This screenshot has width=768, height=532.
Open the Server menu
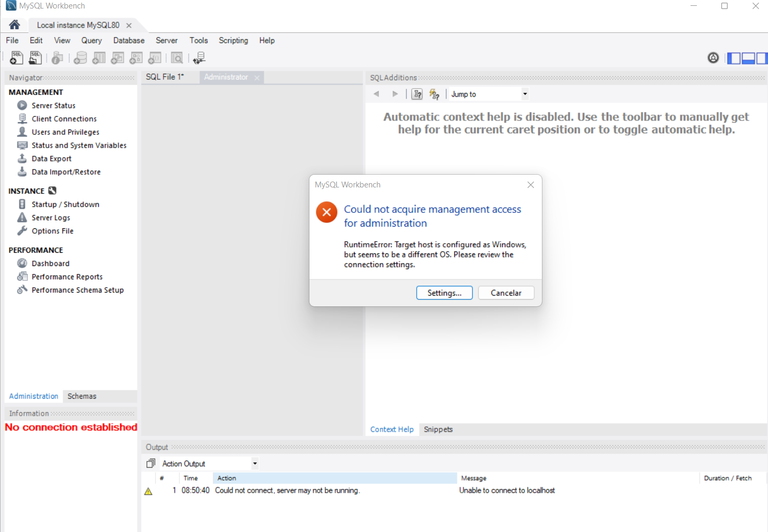167,40
